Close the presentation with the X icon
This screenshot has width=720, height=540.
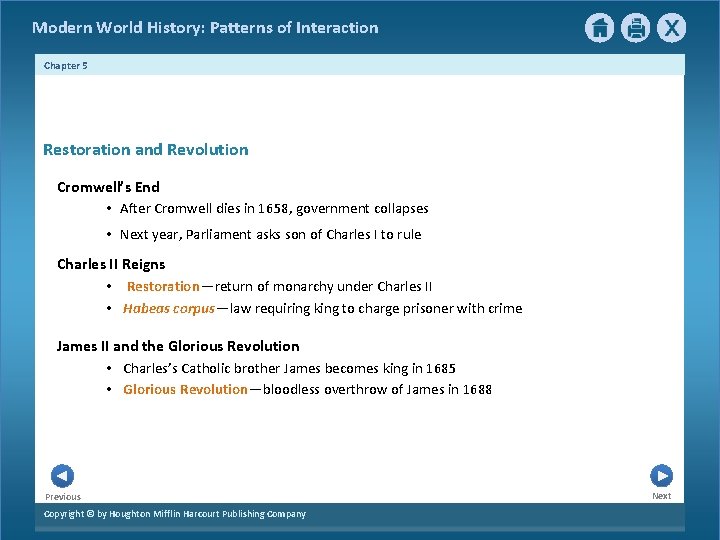coord(671,28)
